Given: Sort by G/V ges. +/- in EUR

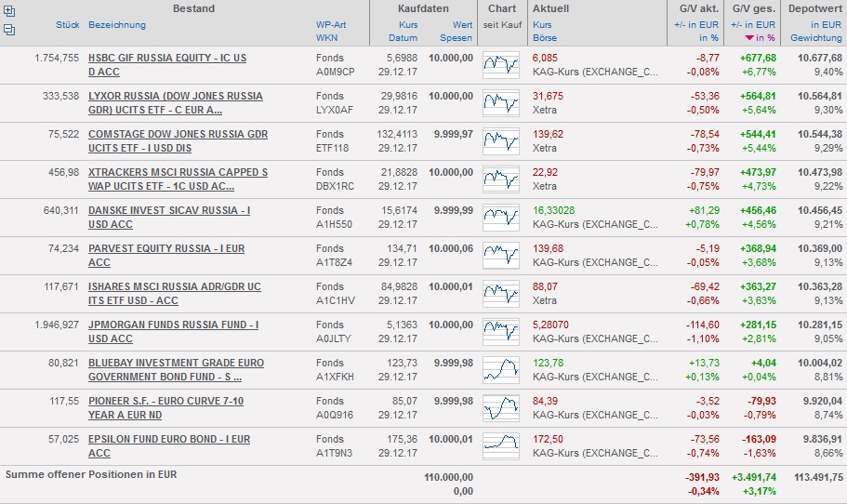Looking at the screenshot, I should click(753, 25).
